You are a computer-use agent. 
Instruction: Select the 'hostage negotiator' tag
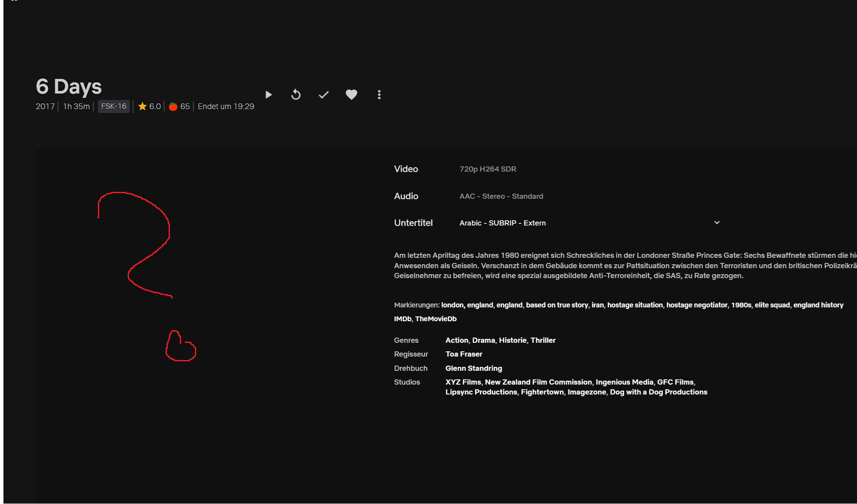coord(697,305)
